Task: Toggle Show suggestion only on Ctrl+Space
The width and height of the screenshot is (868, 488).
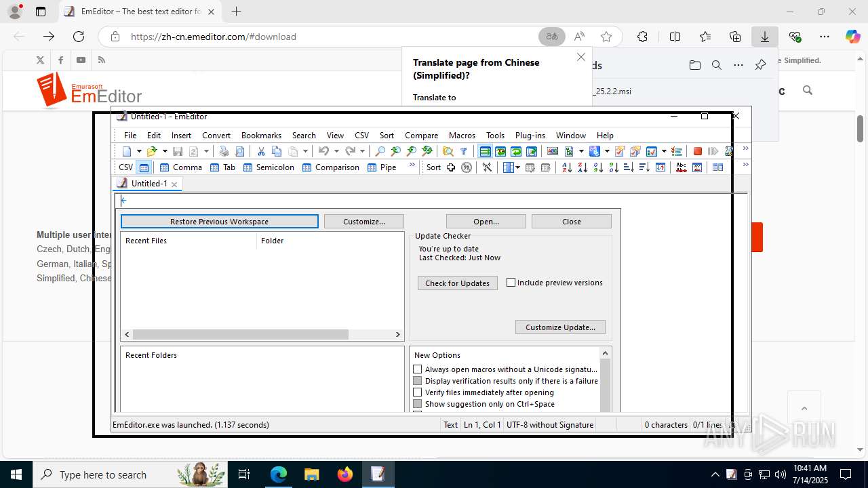Action: tap(418, 404)
